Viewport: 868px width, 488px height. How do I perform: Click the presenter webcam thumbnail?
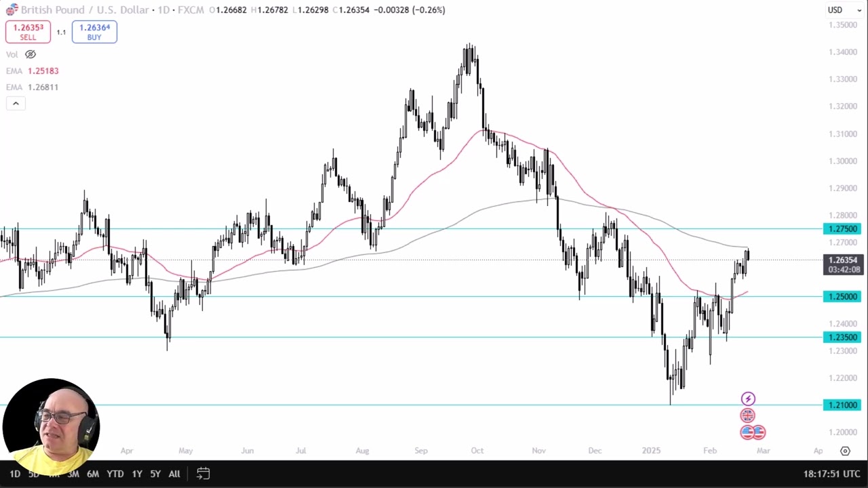tap(51, 427)
